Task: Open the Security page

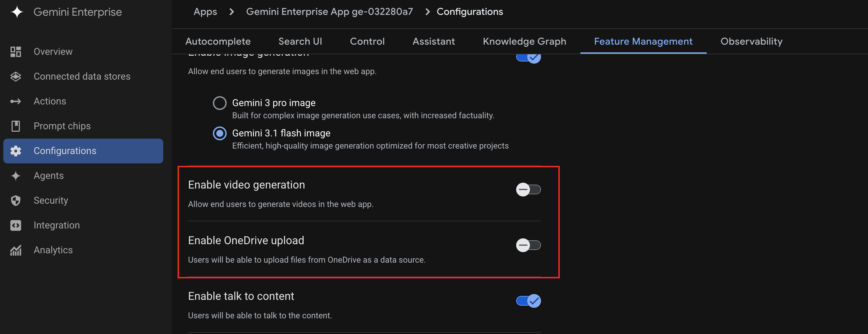Action: coord(83,200)
